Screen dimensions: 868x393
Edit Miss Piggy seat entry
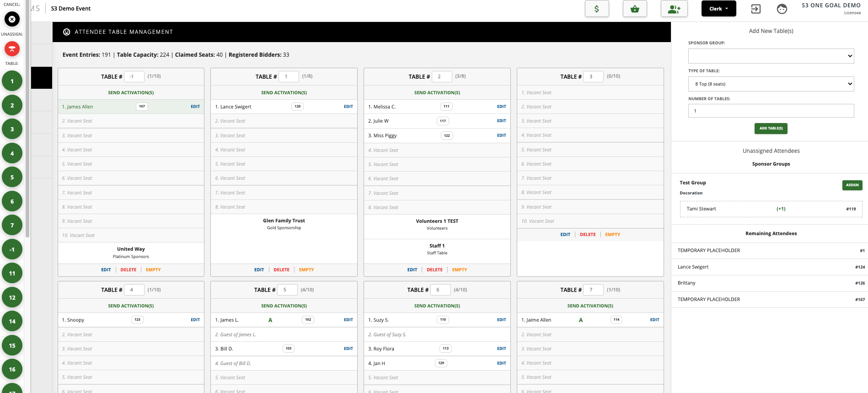[502, 135]
